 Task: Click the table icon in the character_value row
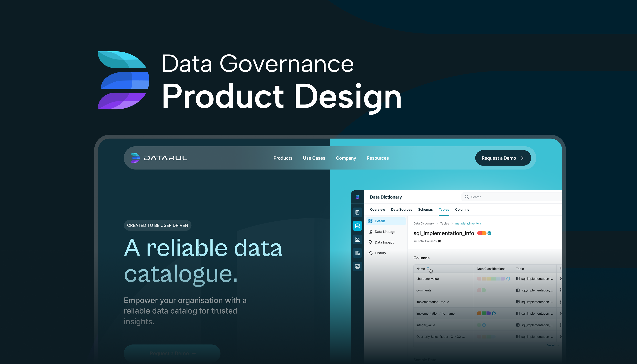[518, 279]
